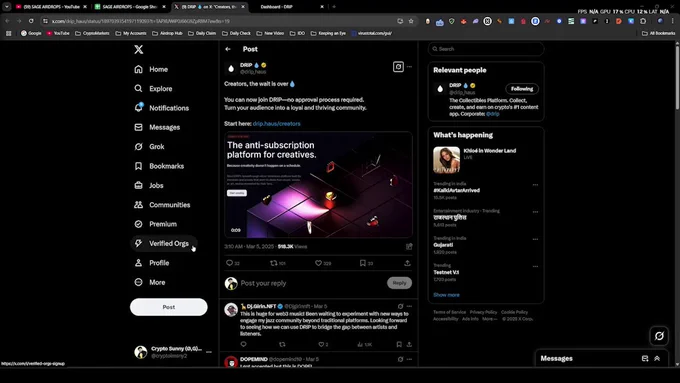Click the share icon under the DRIP post

pos(407,263)
